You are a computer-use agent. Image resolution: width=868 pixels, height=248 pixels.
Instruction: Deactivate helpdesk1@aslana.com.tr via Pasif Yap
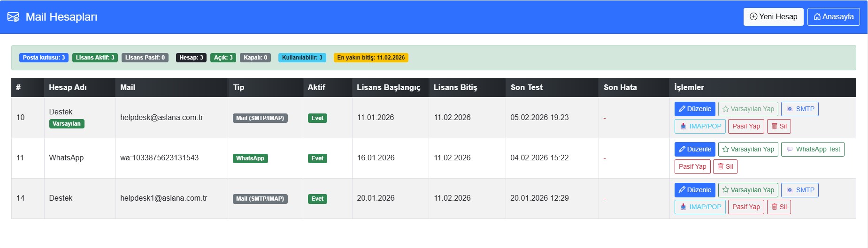click(x=745, y=207)
